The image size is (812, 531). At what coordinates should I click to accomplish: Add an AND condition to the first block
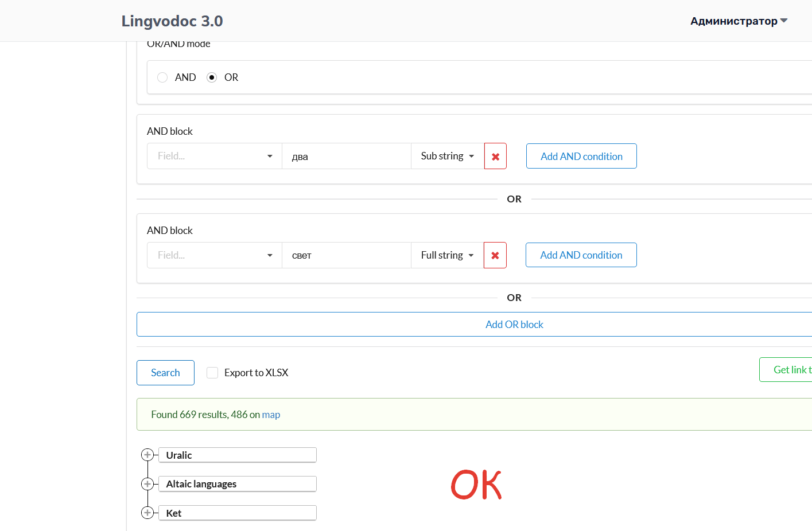581,155
